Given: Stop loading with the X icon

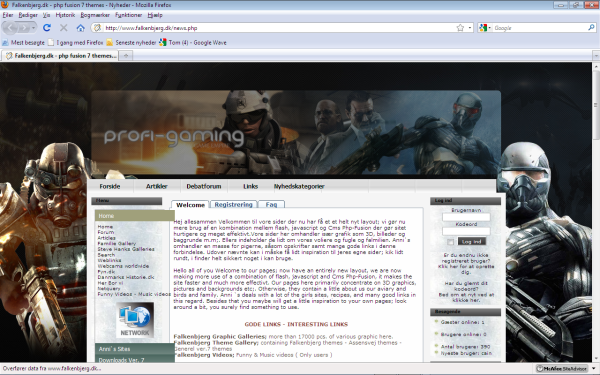Looking at the screenshot, I should (x=64, y=28).
